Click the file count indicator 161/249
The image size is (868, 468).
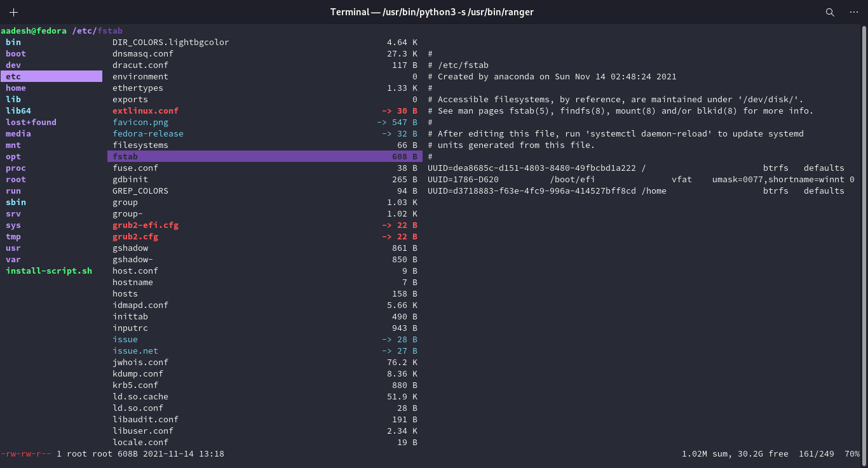818,453
